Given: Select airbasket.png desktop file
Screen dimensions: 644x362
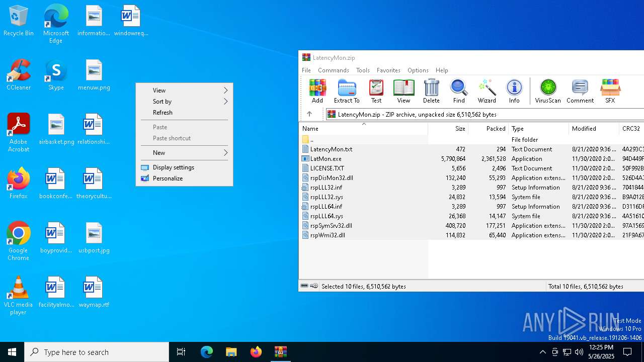Looking at the screenshot, I should 56,130.
